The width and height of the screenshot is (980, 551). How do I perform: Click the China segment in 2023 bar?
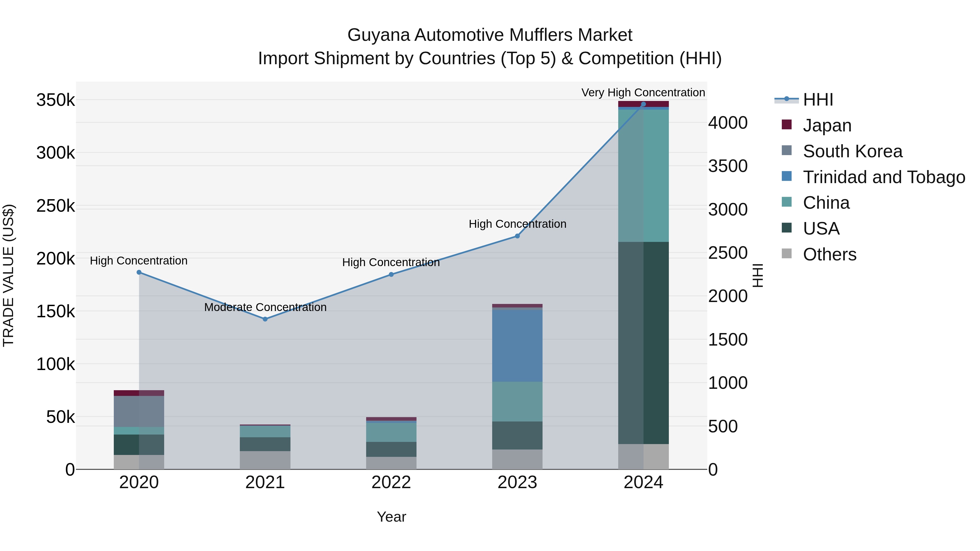point(517,402)
